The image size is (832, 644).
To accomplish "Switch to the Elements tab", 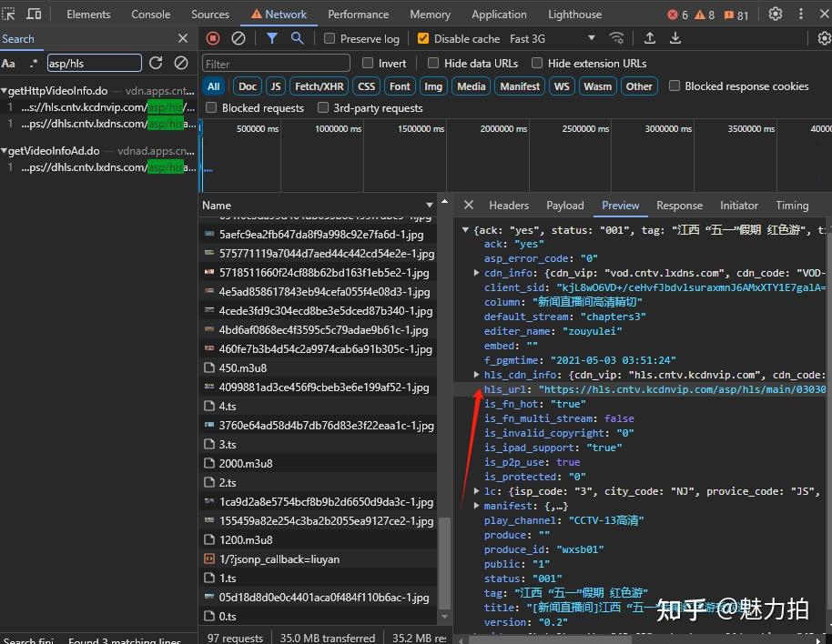I will click(88, 15).
